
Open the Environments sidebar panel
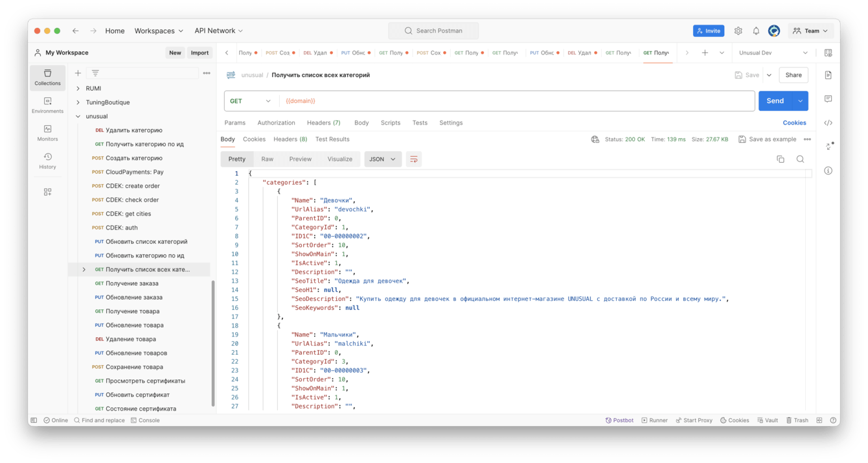coord(47,105)
